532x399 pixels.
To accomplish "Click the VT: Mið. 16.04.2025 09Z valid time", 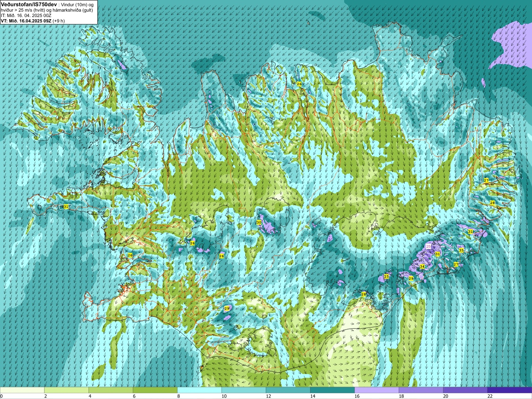I will [x=26, y=21].
